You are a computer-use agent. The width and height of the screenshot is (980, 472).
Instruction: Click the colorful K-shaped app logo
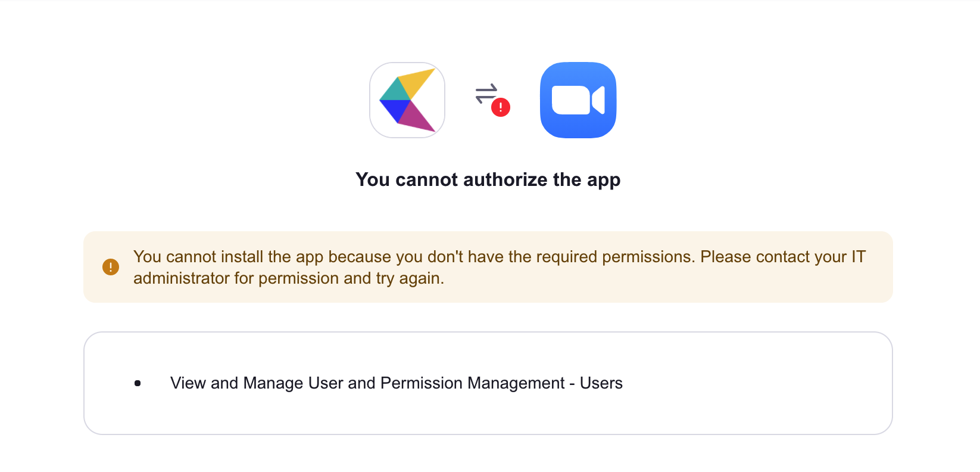point(407,100)
